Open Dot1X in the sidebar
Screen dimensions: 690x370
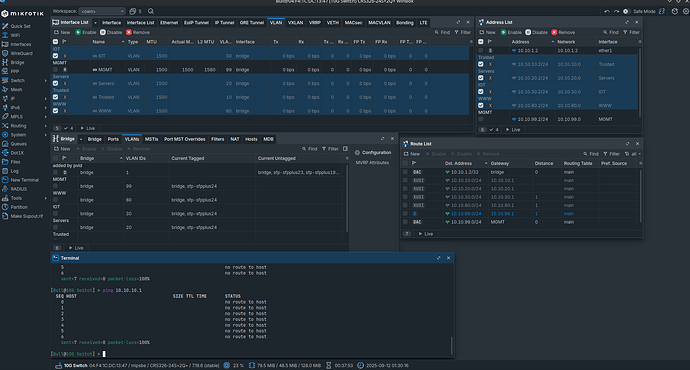tap(13, 153)
